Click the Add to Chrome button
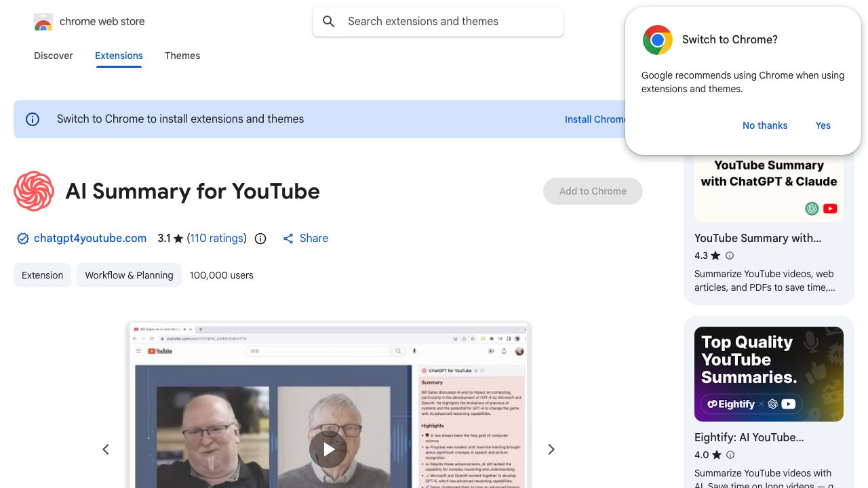Viewport: 868px width, 488px height. point(593,191)
